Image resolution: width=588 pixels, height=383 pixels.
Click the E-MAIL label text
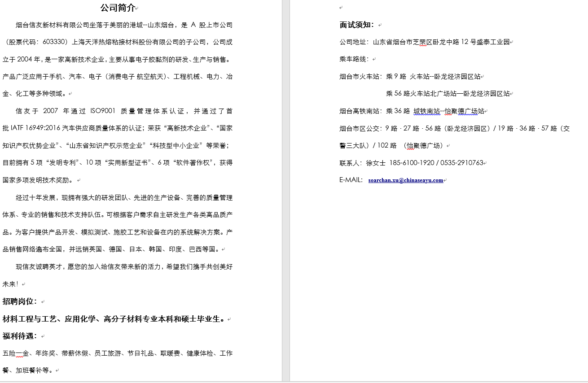[351, 180]
